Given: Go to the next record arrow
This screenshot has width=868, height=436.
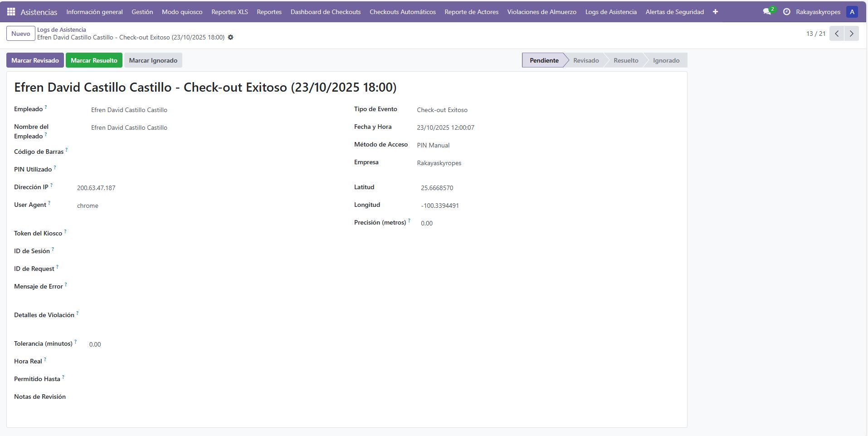Looking at the screenshot, I should coord(851,34).
